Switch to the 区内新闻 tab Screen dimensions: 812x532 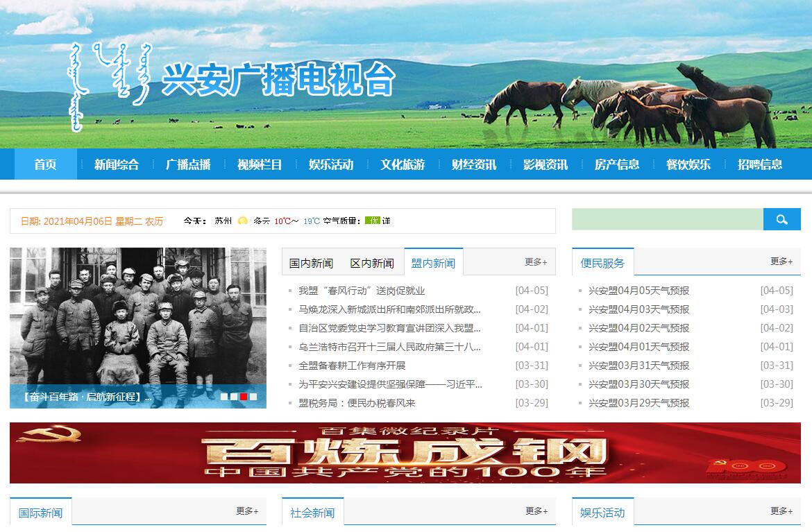(372, 263)
